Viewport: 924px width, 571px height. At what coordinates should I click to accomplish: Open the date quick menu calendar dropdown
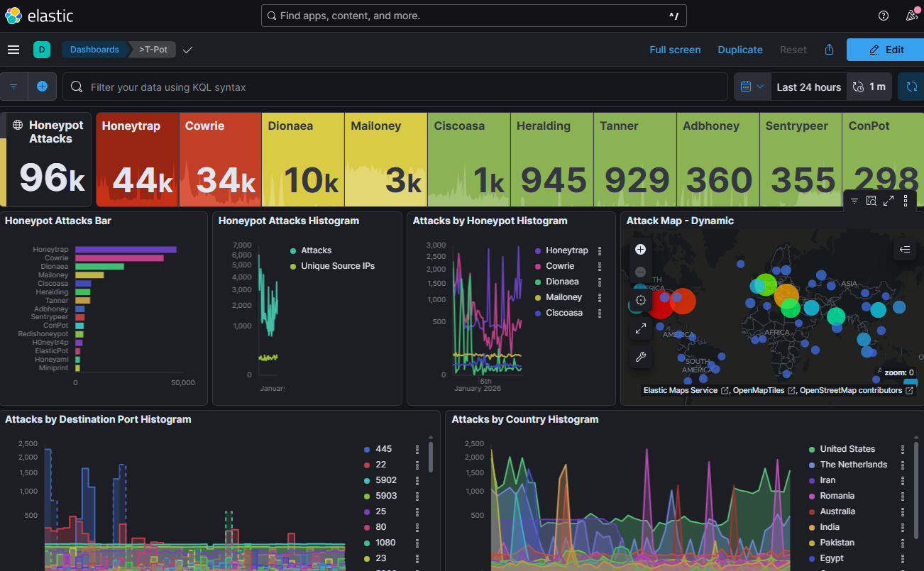pos(752,87)
